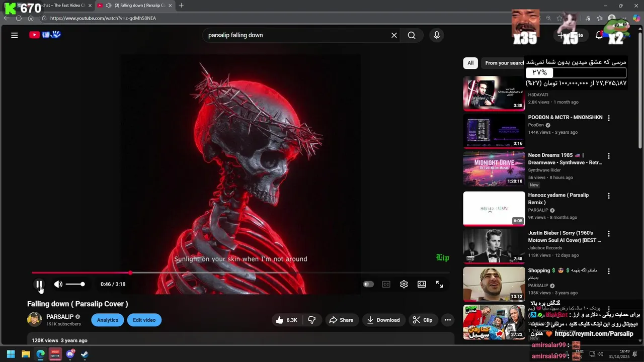The height and width of the screenshot is (362, 644).
Task: Like the video (6.3K)
Action: tap(287, 320)
